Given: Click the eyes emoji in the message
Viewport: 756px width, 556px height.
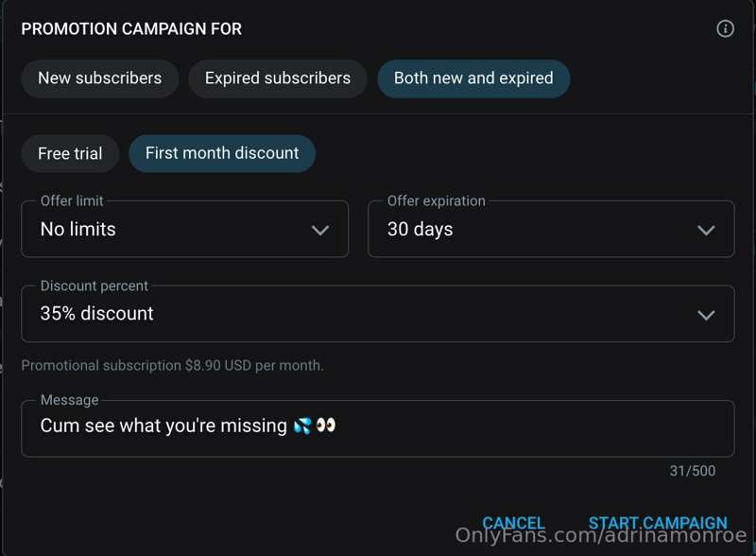Looking at the screenshot, I should [325, 426].
